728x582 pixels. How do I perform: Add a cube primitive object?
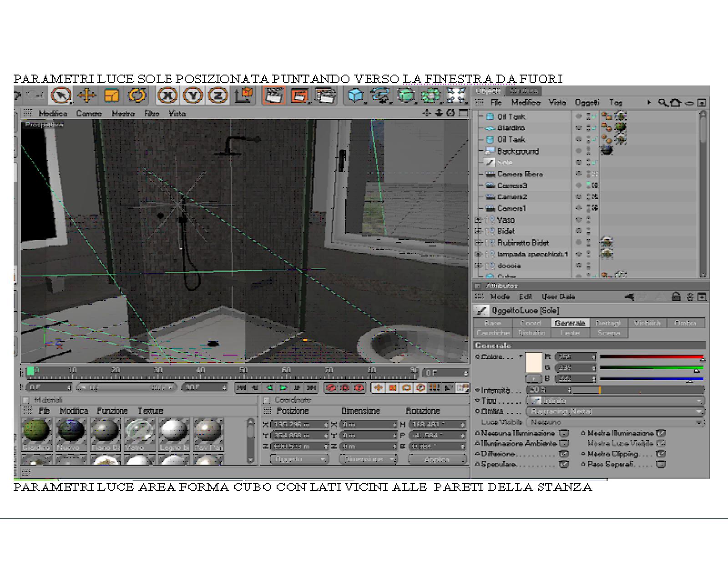356,95
